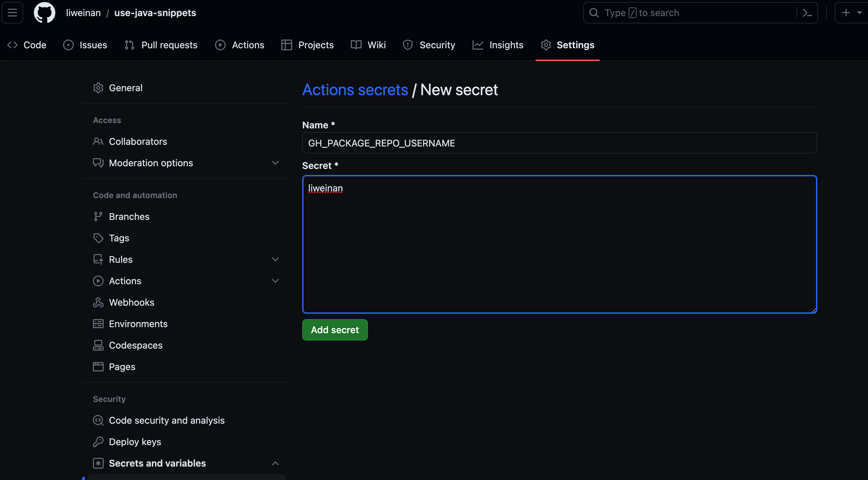Screen dimensions: 868x480
Task: Expand the Actions sidebar section chevron
Action: coord(275,281)
